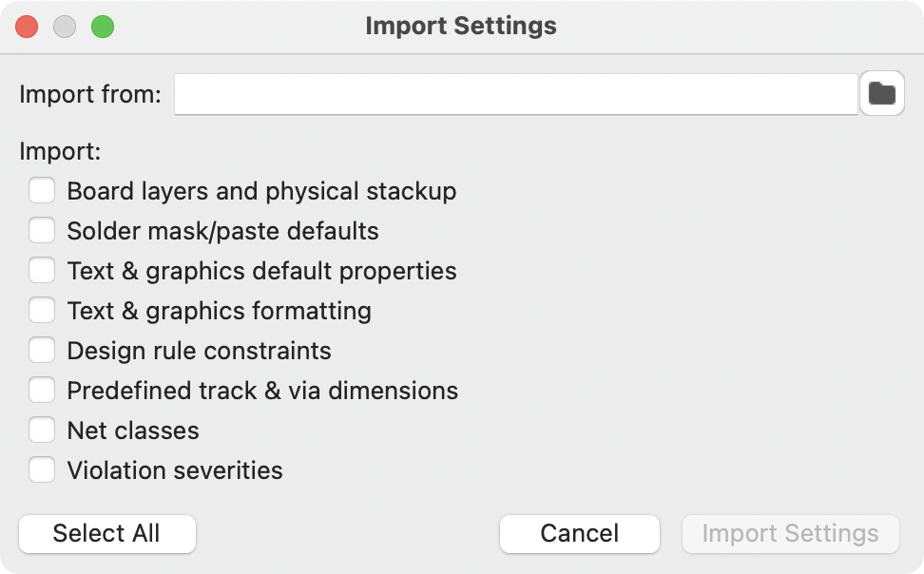This screenshot has height=574, width=924.
Task: Check "Text & graphics default properties"
Action: (x=42, y=270)
